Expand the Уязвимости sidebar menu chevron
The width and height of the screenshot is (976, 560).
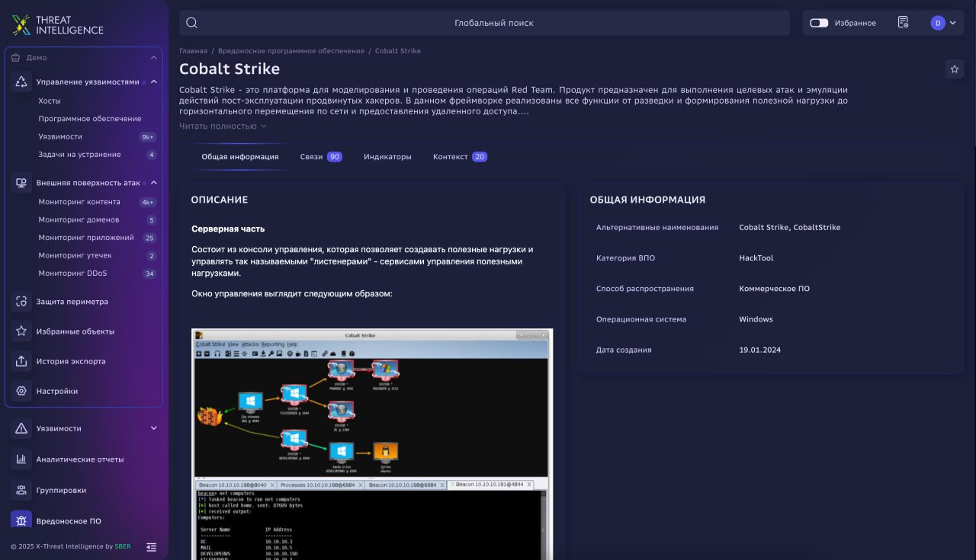153,428
